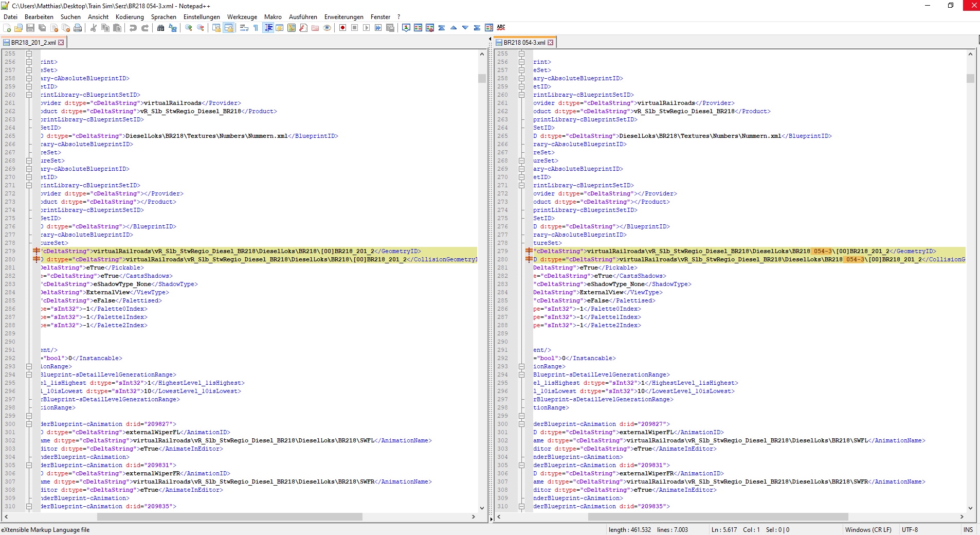The height and width of the screenshot is (535, 980).
Task: Click the UTF-8 encoding in the status bar
Action: pos(909,530)
